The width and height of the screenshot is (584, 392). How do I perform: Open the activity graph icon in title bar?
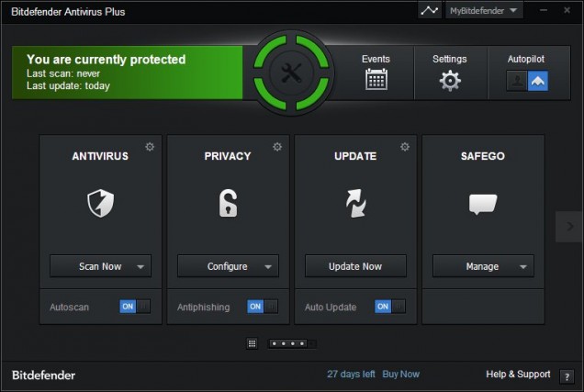click(x=429, y=11)
